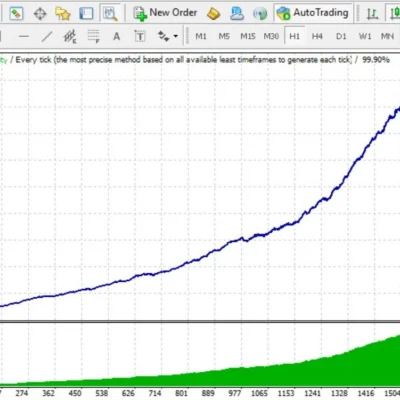Open the Navigator folder-star icon
400x400 pixels.
(63, 14)
